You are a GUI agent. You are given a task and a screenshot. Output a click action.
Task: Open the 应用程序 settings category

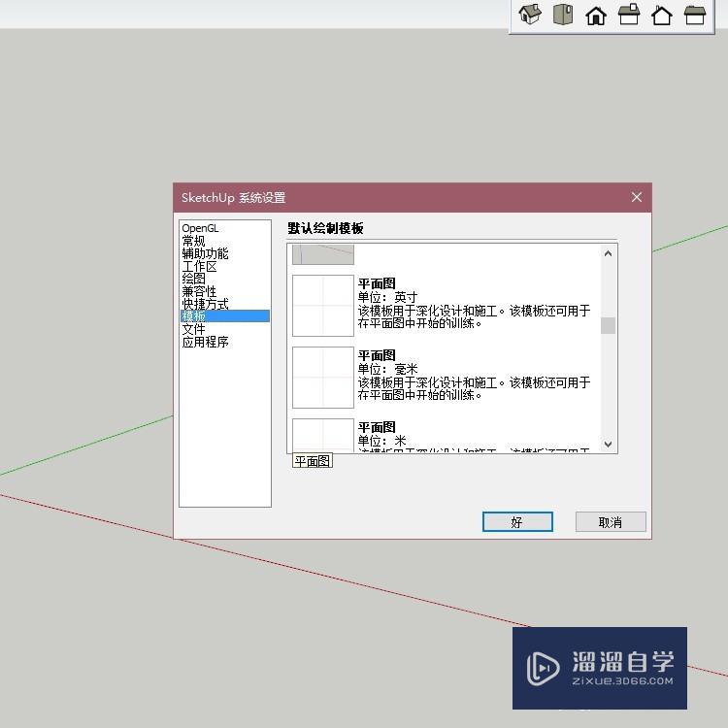tap(205, 342)
